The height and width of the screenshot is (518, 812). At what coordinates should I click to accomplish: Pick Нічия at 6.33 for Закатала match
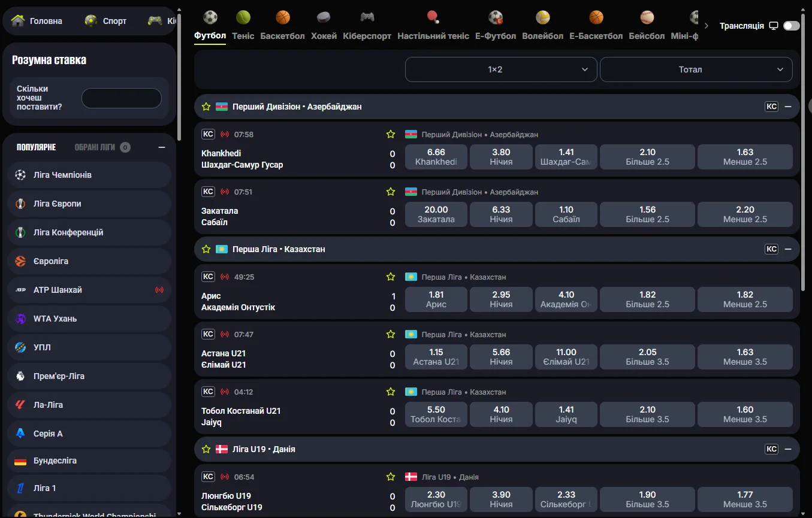click(x=501, y=214)
